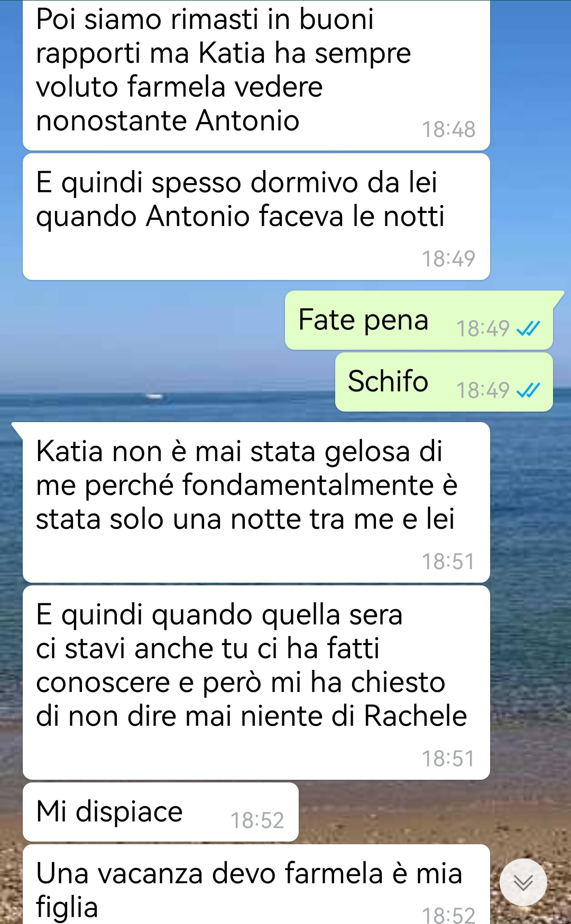The height and width of the screenshot is (924, 571).
Task: Tap the scroll-to-bottom double chevron button
Action: pyautogui.click(x=523, y=882)
